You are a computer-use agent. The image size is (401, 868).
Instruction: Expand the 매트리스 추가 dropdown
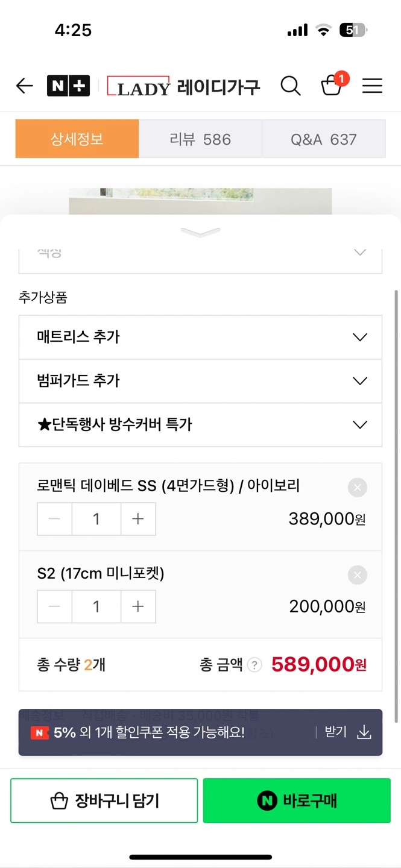pyautogui.click(x=200, y=337)
